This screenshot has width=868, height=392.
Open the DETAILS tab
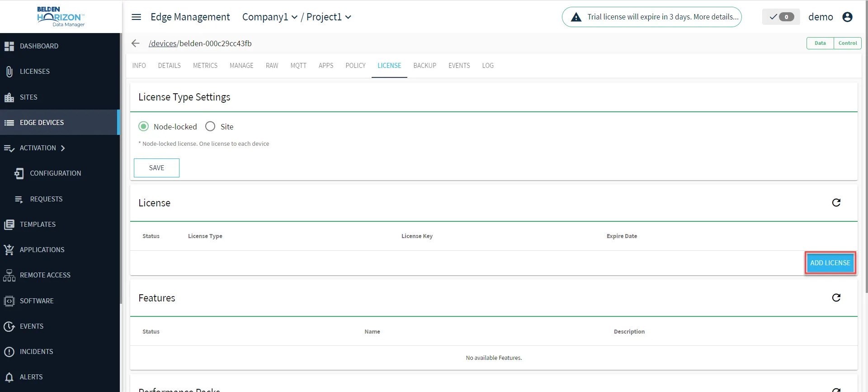click(170, 66)
